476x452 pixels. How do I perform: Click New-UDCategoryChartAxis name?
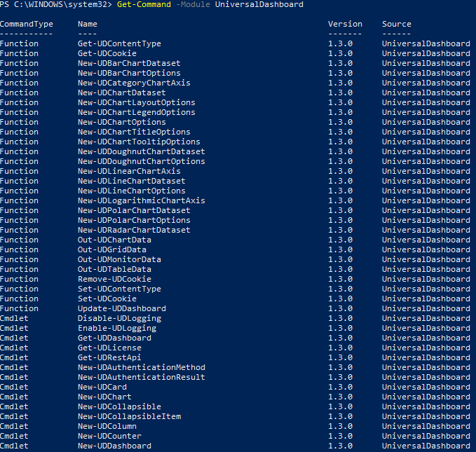click(134, 83)
